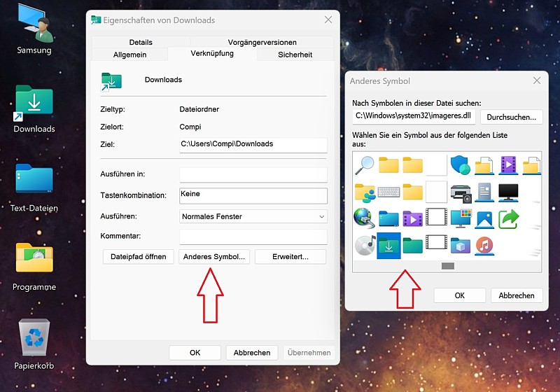Select the globe with network cable icon

pyautogui.click(x=364, y=218)
